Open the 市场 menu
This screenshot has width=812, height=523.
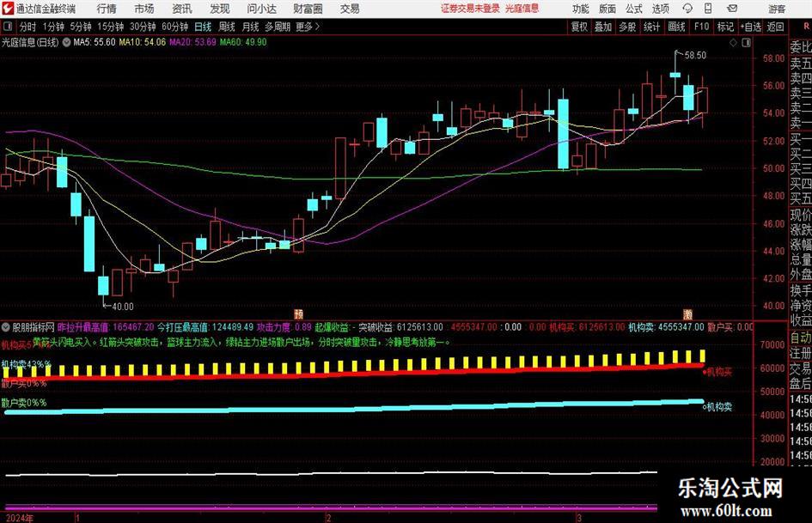[x=144, y=9]
